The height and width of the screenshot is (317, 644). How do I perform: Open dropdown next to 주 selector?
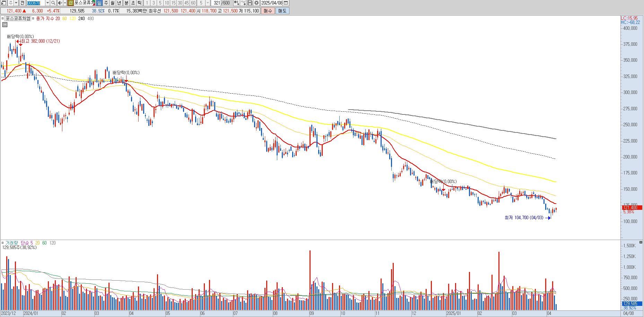[x=16, y=3]
